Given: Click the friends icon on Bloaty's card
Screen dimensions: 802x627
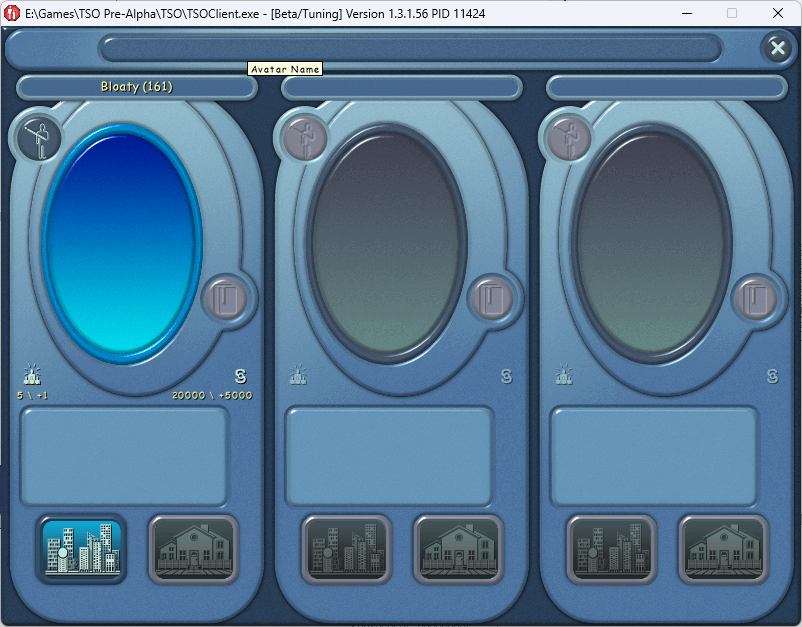Looking at the screenshot, I should coord(32,375).
